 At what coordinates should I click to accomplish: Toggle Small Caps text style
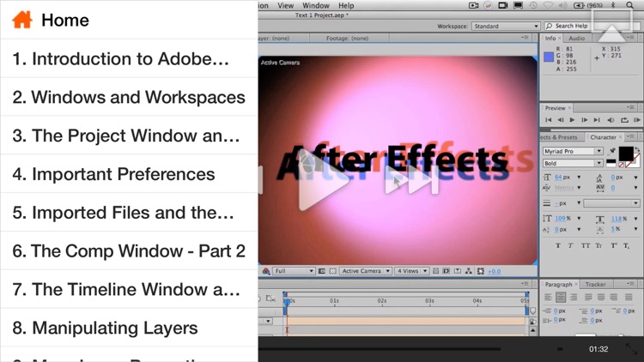[598, 246]
